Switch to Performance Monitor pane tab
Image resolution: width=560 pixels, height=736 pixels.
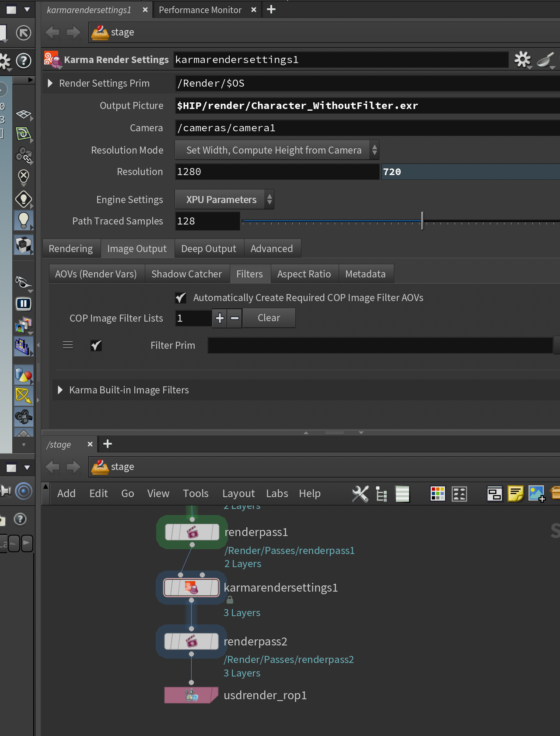click(200, 10)
